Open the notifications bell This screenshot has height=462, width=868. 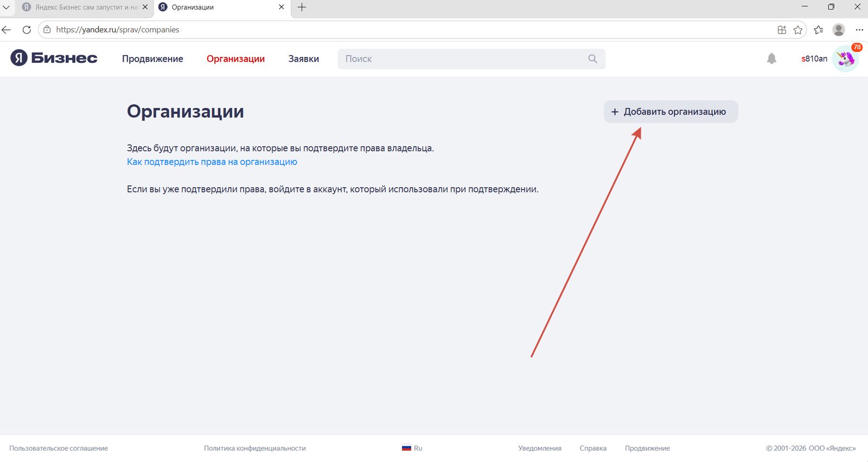click(771, 59)
